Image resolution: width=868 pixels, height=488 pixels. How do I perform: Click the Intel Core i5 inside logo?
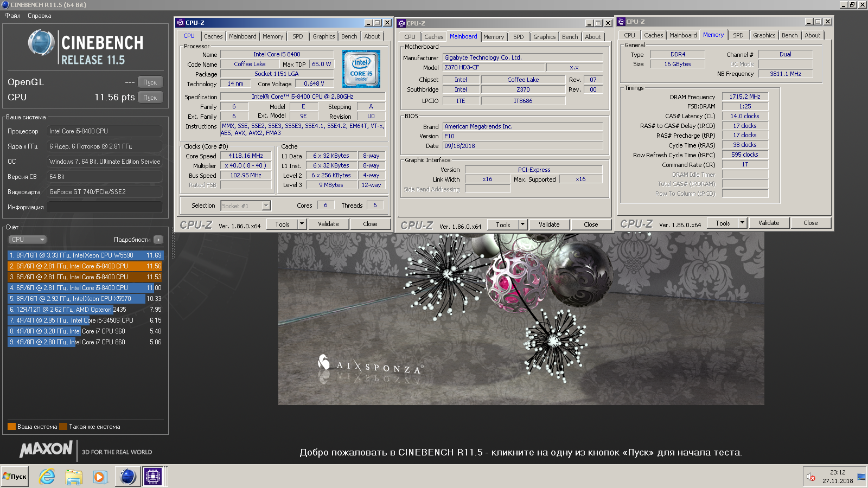(x=361, y=69)
